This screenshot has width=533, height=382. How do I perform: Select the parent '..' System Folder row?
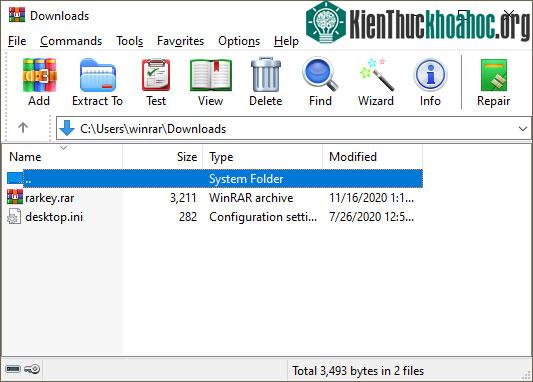click(x=215, y=178)
